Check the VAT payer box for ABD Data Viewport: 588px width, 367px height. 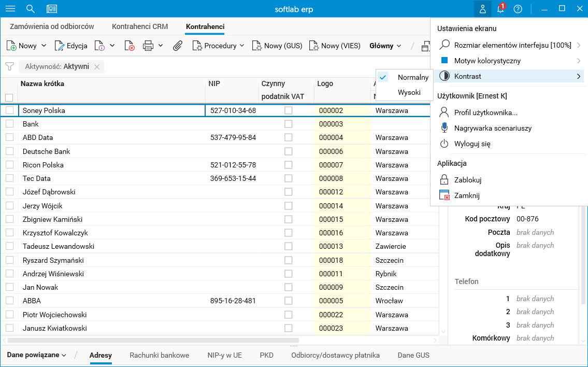(x=288, y=138)
